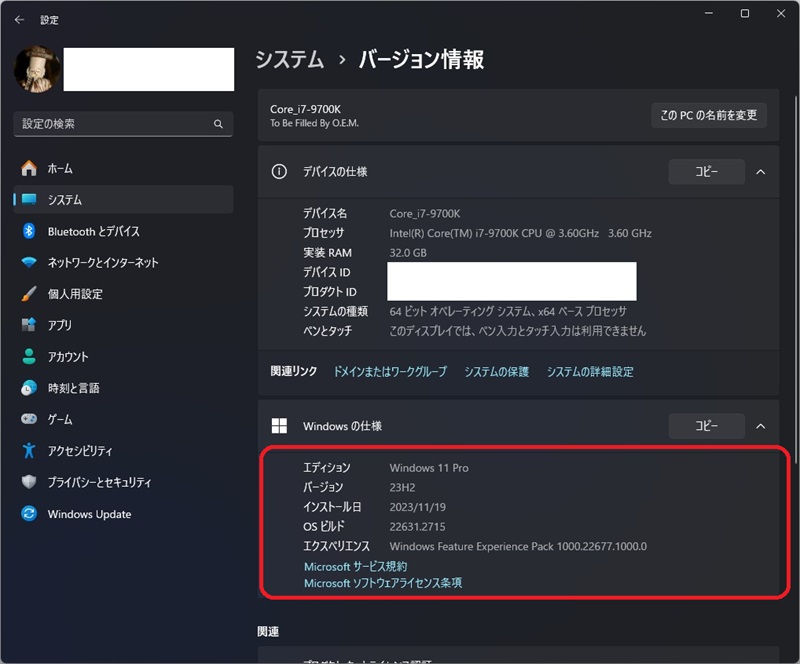Go to ネットワークとインターネット
The image size is (800, 664).
tap(123, 262)
